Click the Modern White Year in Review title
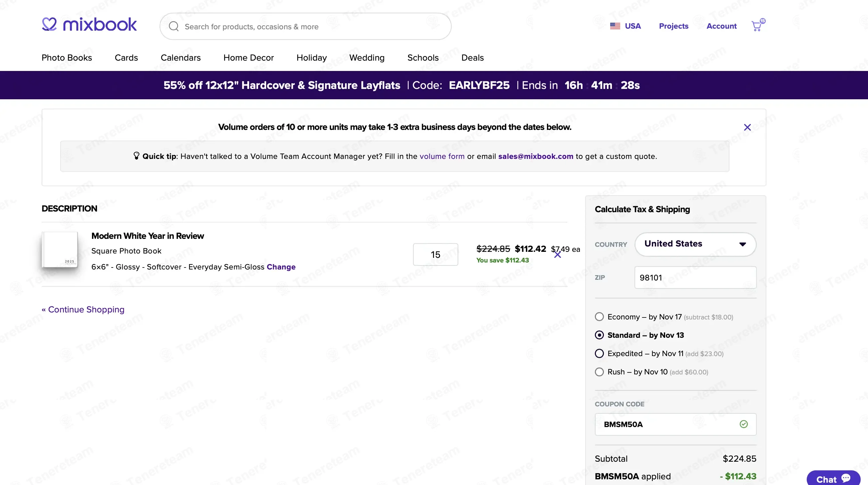The image size is (868, 485). tap(148, 236)
